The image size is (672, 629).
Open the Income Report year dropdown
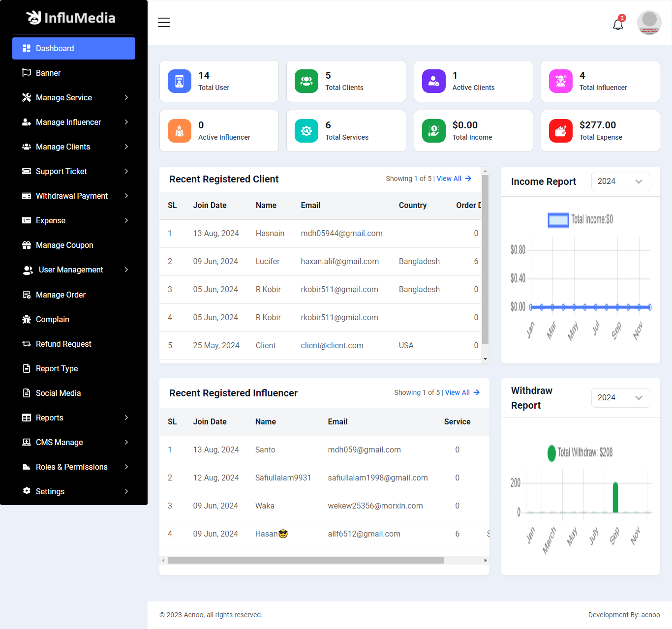[x=620, y=181]
